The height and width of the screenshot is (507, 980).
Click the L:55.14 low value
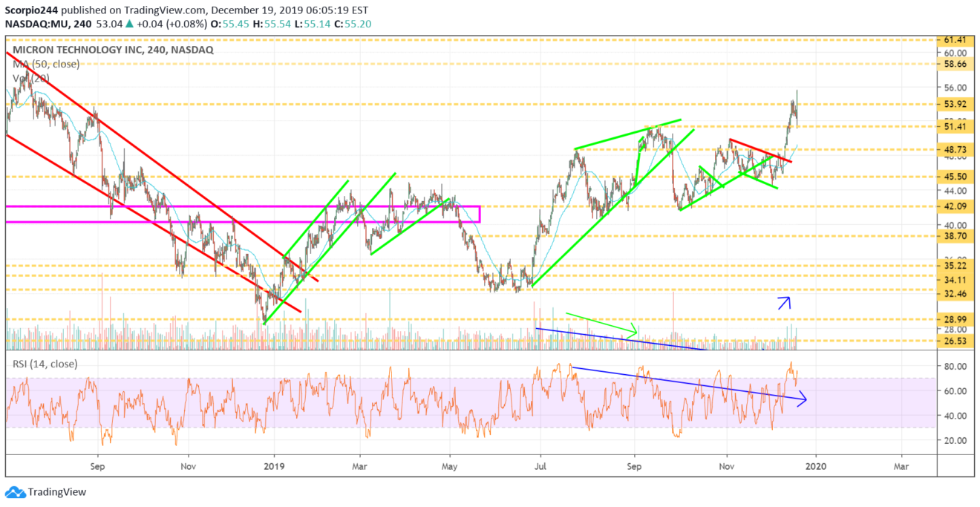point(313,24)
